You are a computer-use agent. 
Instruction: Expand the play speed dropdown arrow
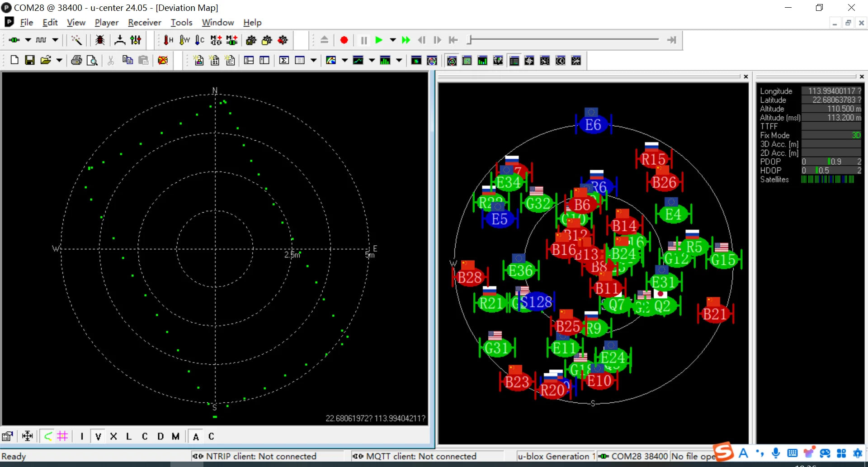(393, 40)
